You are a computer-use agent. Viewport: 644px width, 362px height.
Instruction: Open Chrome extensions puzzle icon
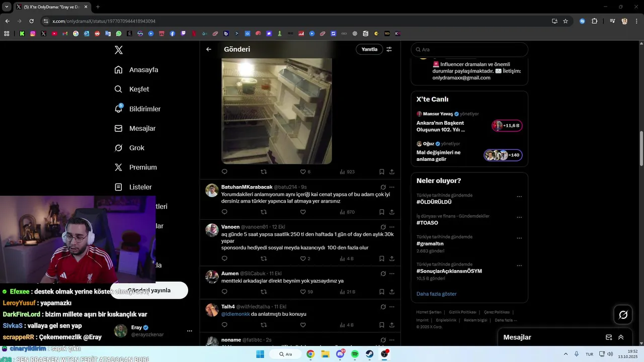[594, 21]
